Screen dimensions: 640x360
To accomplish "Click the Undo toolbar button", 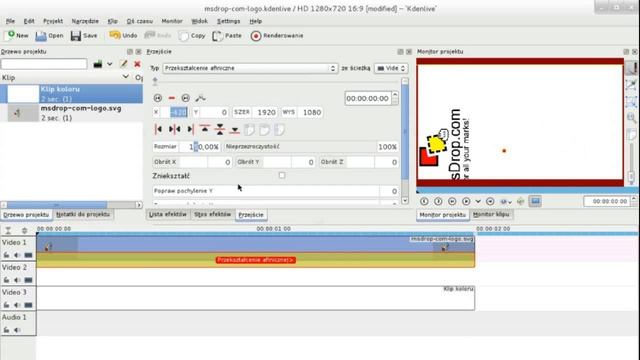I will click(123, 36).
